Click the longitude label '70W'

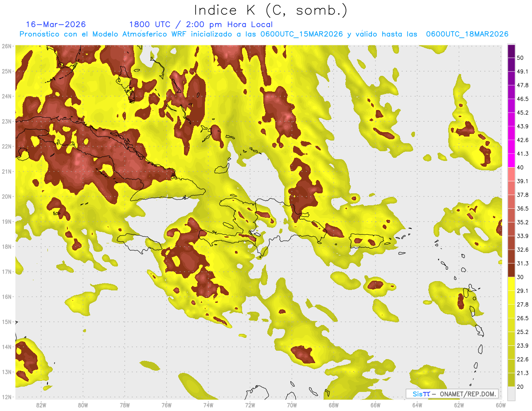point(292,405)
